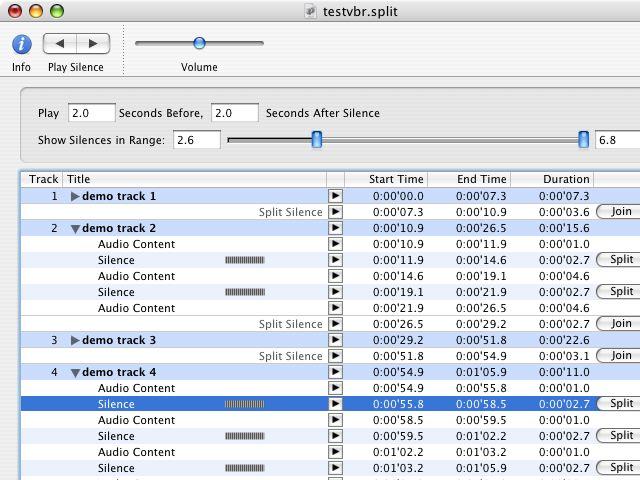Screen dimensions: 640x480
Task: Click the next silence arrow button
Action: click(93, 44)
